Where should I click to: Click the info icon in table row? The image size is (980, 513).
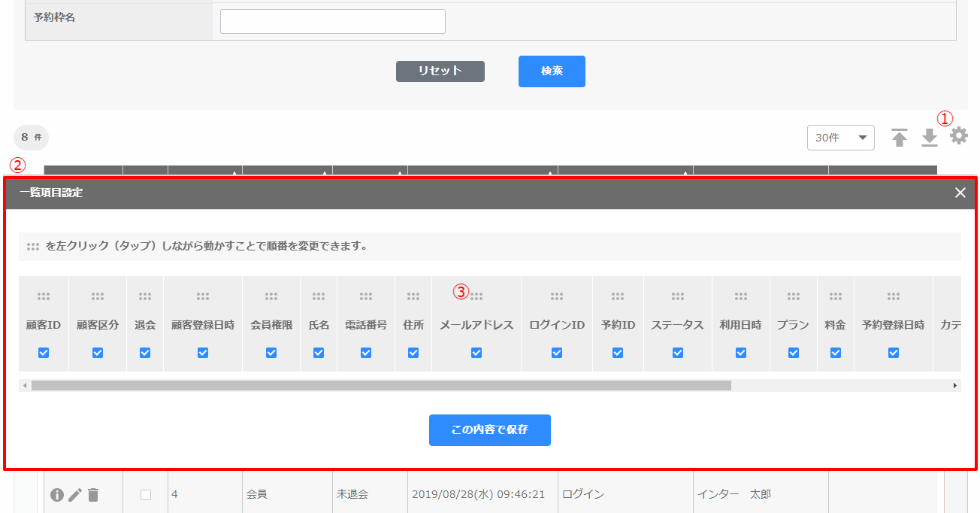click(57, 494)
